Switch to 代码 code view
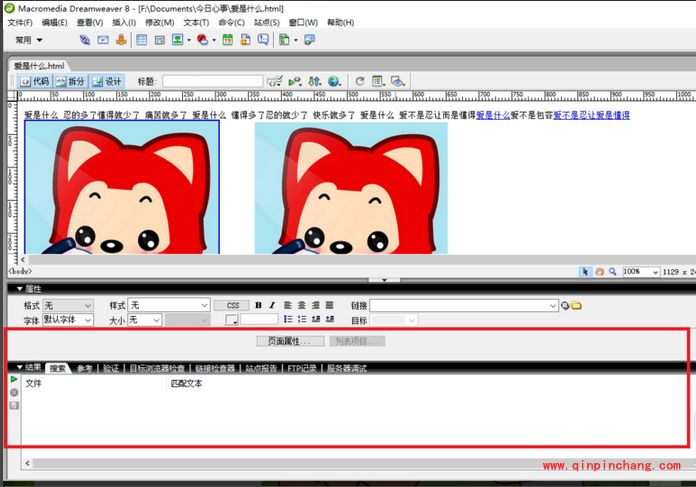The width and height of the screenshot is (696, 487). coord(34,81)
